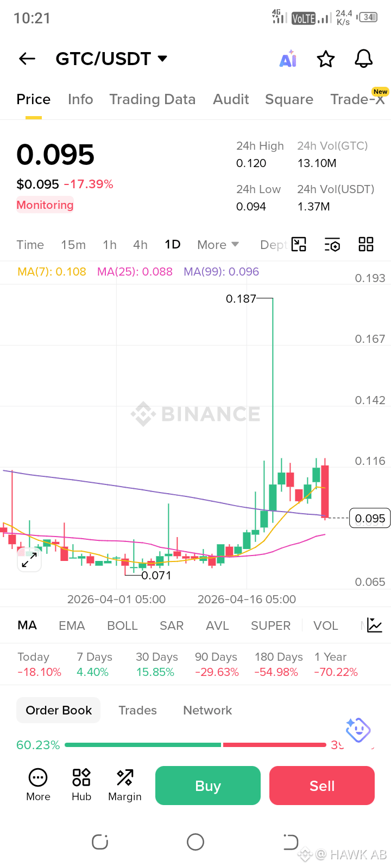Viewport: 391px width, 868px height.
Task: Enable the EMA indicator
Action: 72,626
